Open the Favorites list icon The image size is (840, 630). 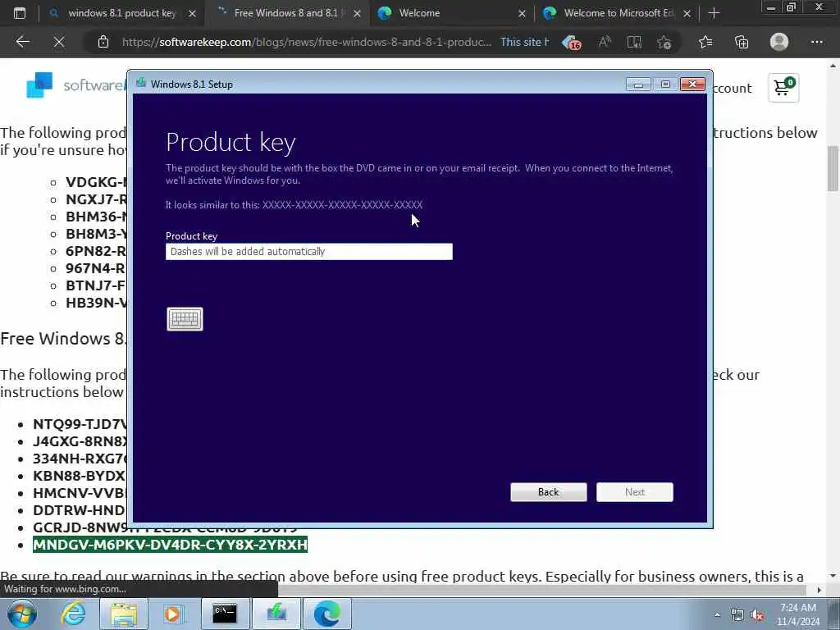click(x=705, y=42)
